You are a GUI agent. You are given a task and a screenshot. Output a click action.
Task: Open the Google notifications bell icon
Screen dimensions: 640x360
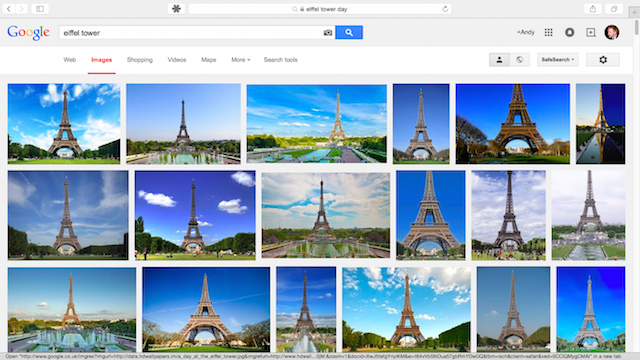pyautogui.click(x=569, y=32)
